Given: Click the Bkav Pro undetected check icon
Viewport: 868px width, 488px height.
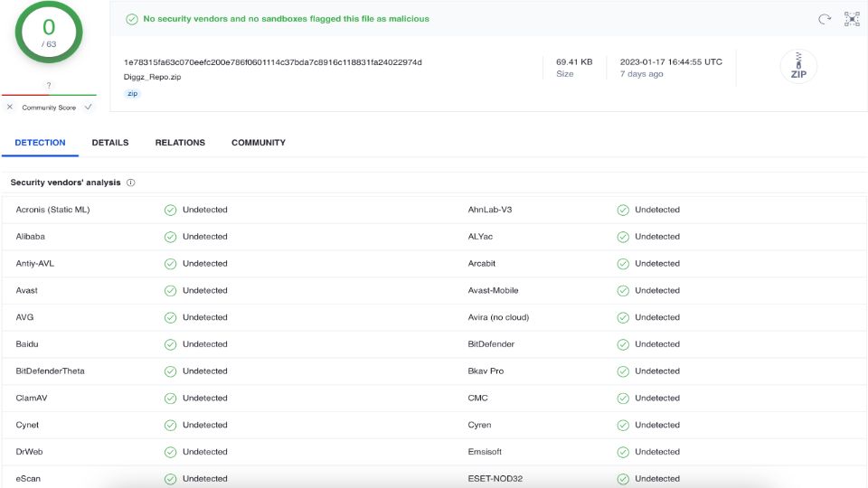Looking at the screenshot, I should click(623, 371).
